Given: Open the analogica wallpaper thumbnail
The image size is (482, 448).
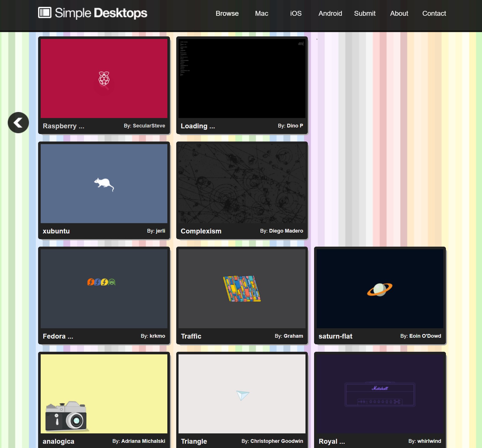Looking at the screenshot, I should click(x=104, y=394).
